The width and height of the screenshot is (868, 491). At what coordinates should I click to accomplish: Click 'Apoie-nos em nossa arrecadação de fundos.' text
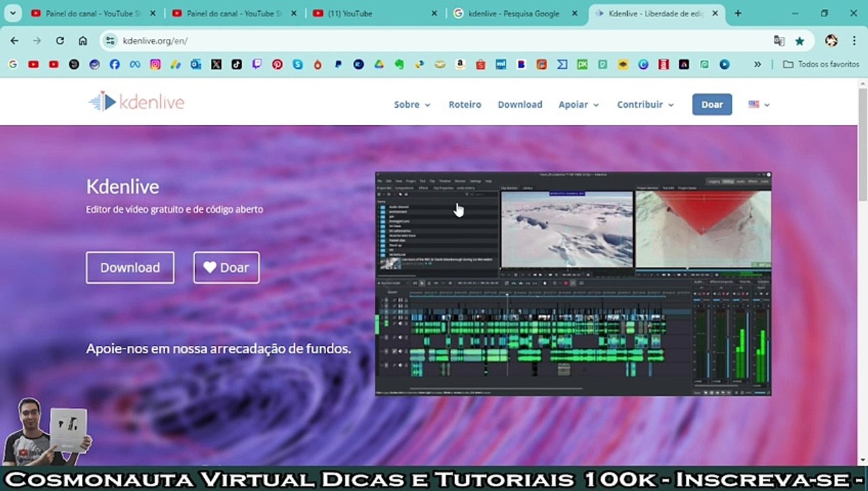coord(218,348)
